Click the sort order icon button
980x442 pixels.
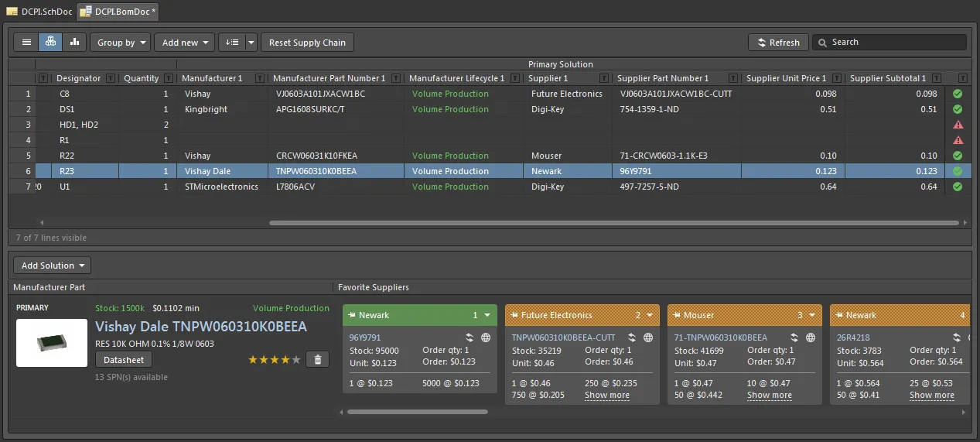[231, 43]
